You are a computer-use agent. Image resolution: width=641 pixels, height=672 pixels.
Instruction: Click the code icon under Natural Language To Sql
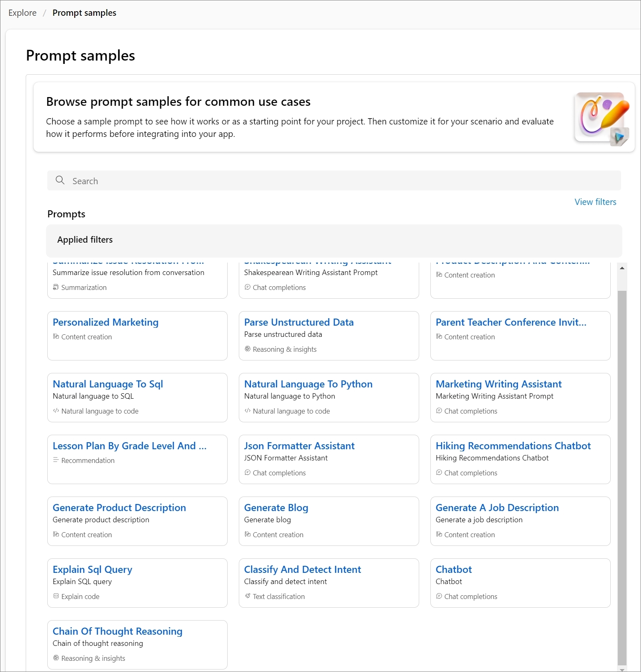pyautogui.click(x=56, y=411)
